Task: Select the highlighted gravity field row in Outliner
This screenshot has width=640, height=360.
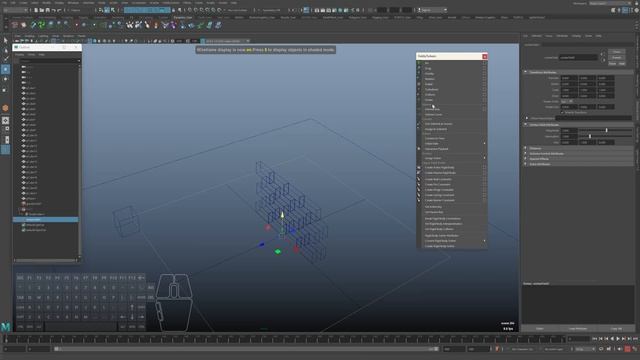Action: [x=46, y=220]
